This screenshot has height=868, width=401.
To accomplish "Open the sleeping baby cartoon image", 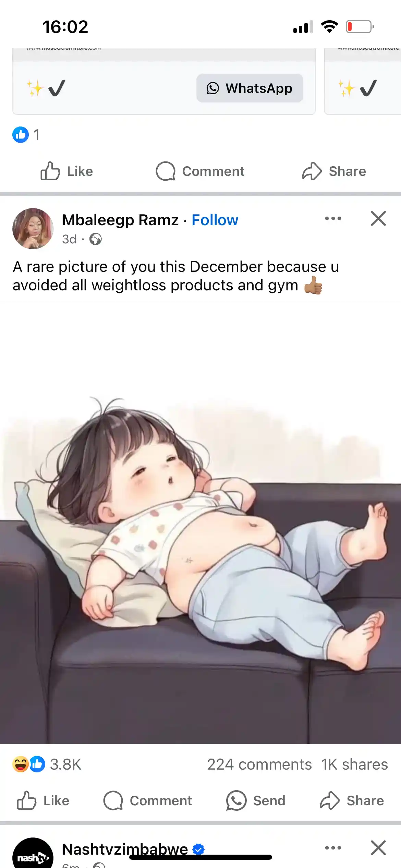I will [200, 523].
